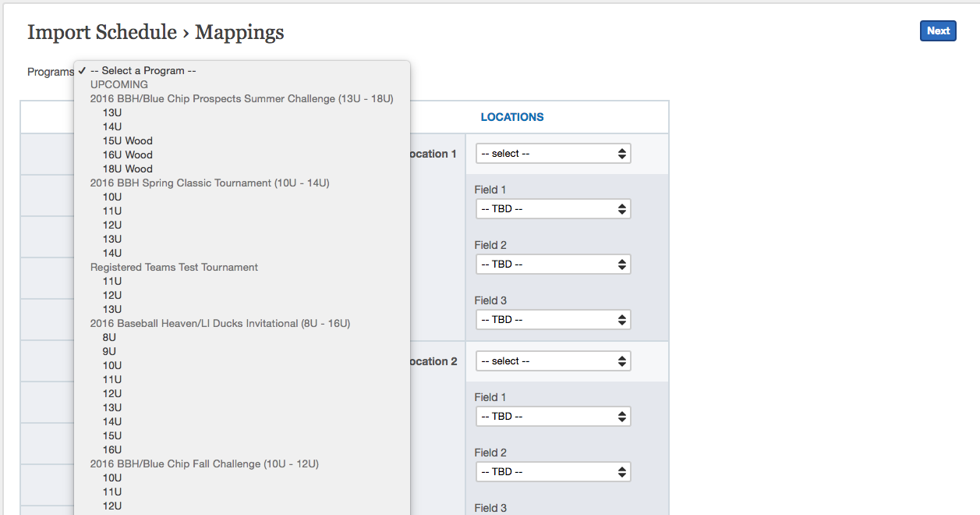
Task: Select 10U under LI Ducks Invitational
Action: [x=242, y=365]
